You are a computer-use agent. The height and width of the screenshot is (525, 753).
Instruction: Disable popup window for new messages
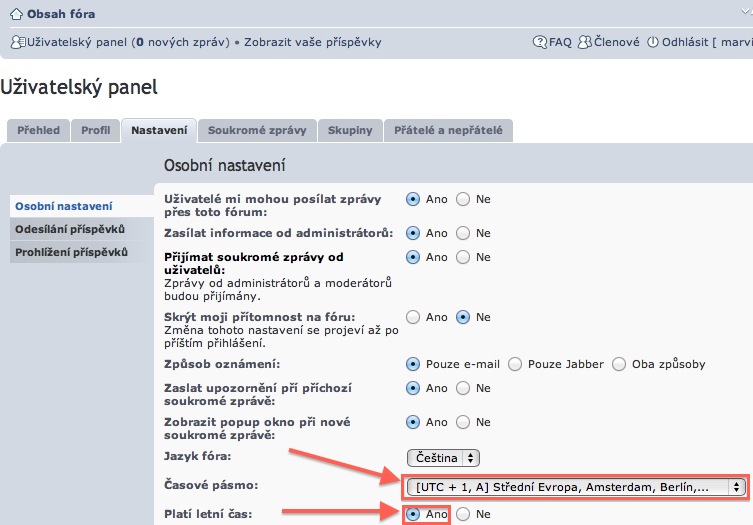tap(463, 423)
